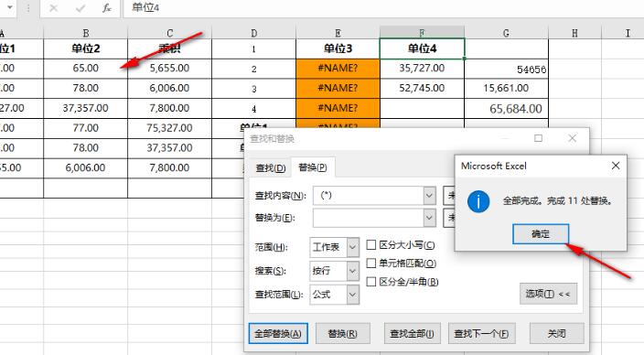Viewport: 644px width, 355px height.
Task: Click orange #NAME? cell beside 52,745.00
Action: (x=338, y=89)
